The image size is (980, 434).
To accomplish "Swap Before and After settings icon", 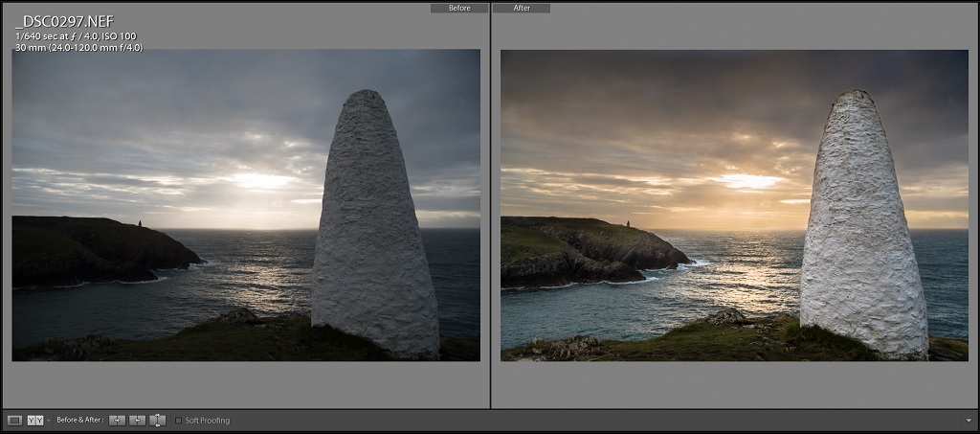I will tap(158, 420).
